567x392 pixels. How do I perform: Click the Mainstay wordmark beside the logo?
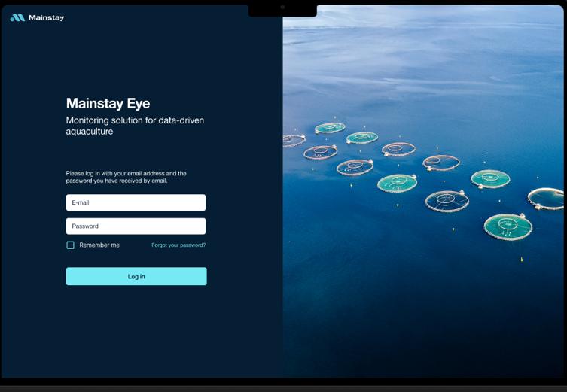tap(46, 17)
